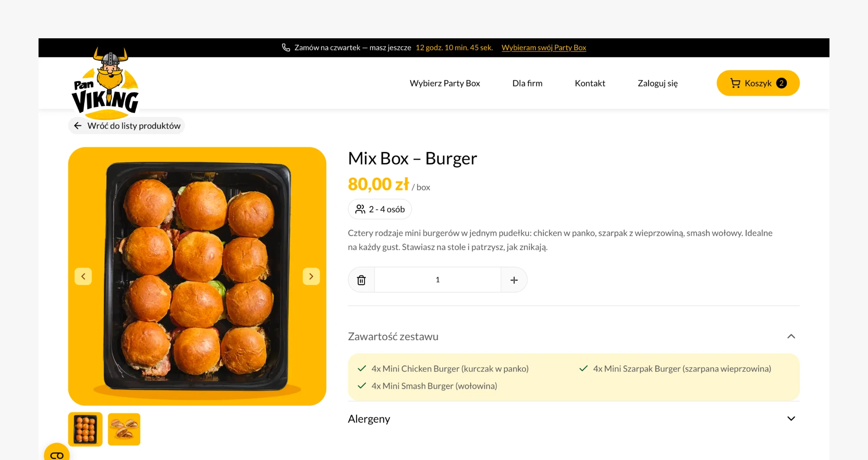
Task: Open the Dla firm menu item
Action: 527,83
